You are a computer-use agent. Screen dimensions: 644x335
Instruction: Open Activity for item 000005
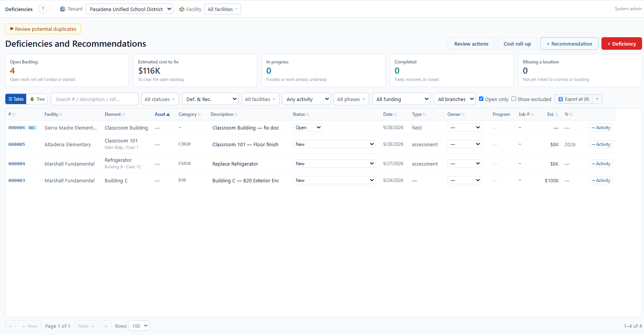[x=601, y=144]
